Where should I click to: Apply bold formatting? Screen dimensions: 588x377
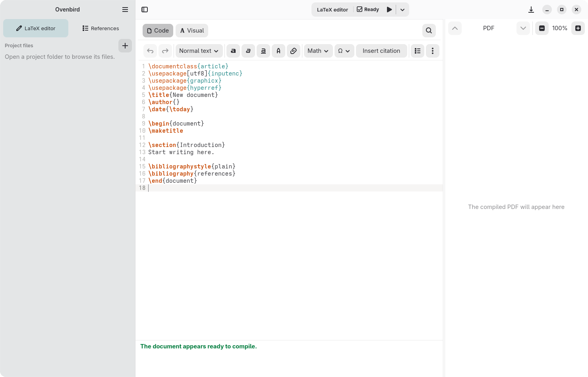233,51
